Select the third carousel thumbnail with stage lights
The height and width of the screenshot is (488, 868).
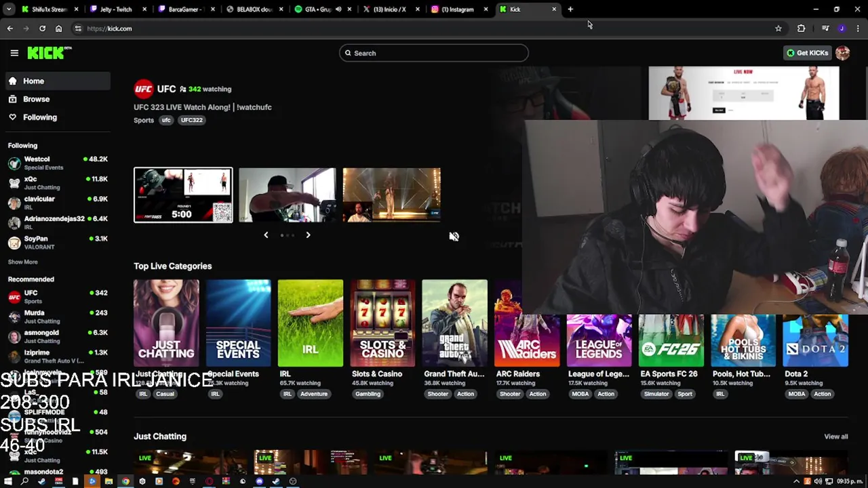[x=391, y=195]
